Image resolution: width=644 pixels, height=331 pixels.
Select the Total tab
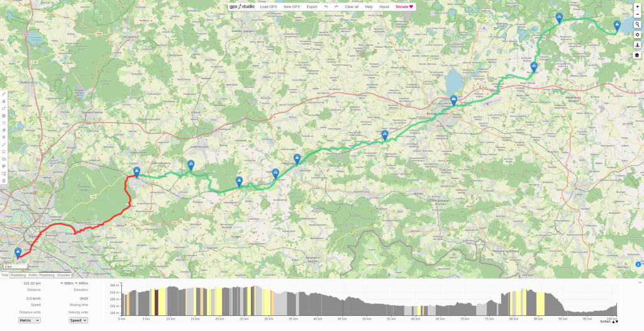(x=4, y=275)
